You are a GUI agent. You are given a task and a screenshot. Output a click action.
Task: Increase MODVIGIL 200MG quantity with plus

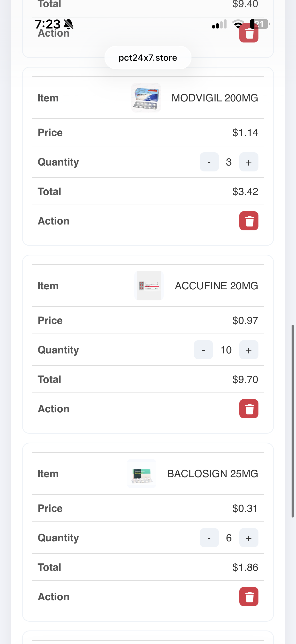pyautogui.click(x=249, y=162)
